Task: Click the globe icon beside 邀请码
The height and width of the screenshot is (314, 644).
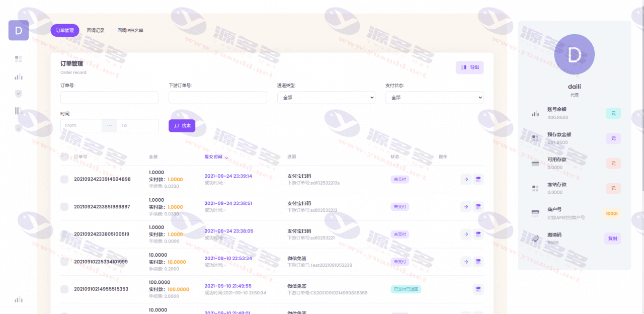Action: click(535, 239)
